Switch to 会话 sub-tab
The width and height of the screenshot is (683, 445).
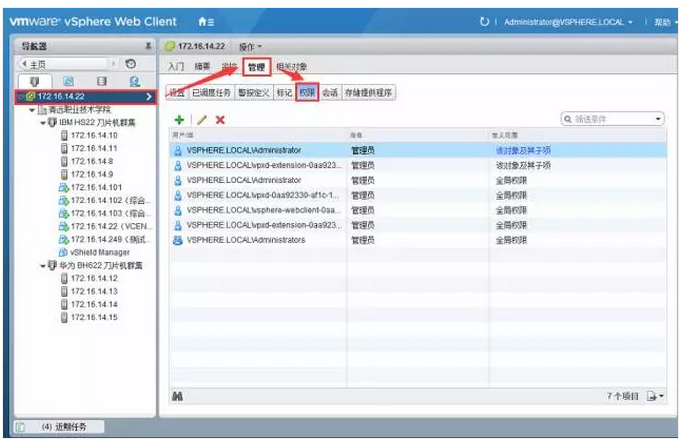[330, 92]
